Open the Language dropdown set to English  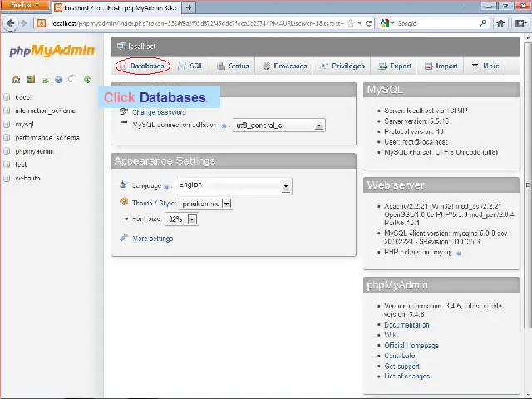click(x=234, y=186)
